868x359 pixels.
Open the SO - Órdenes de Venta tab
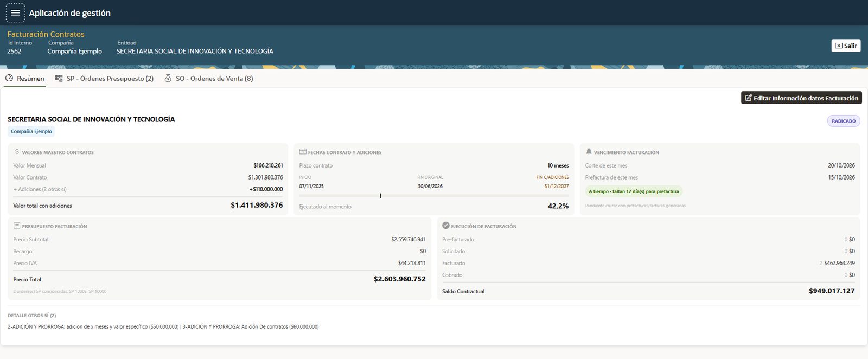[x=209, y=79]
